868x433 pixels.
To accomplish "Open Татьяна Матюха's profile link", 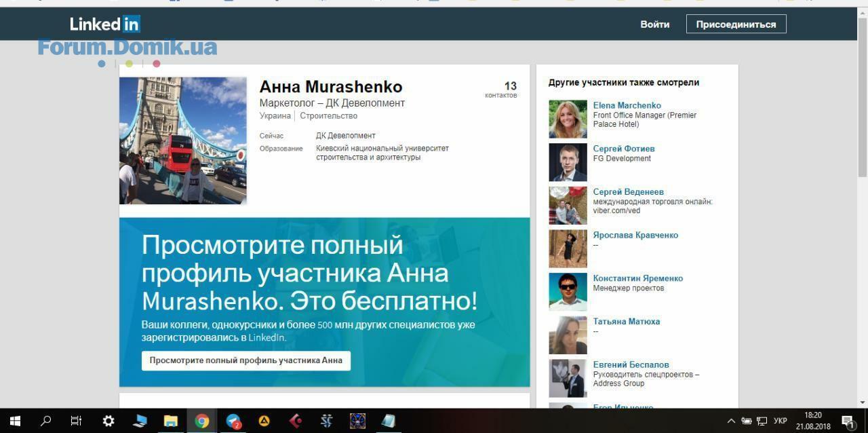I will coord(627,322).
